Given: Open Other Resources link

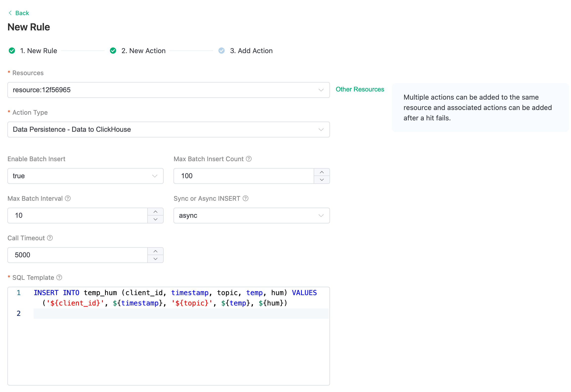Looking at the screenshot, I should click(360, 90).
